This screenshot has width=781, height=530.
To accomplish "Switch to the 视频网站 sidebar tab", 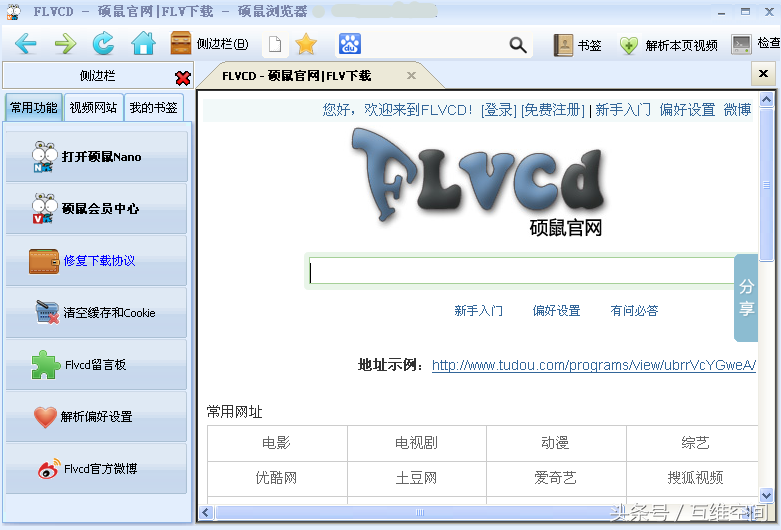I will coord(93,108).
